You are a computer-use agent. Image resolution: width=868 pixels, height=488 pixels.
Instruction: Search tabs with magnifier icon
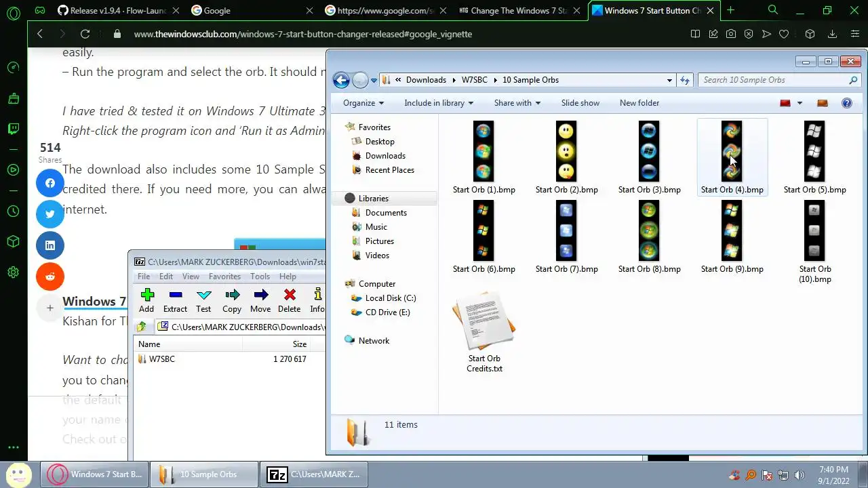(x=773, y=10)
